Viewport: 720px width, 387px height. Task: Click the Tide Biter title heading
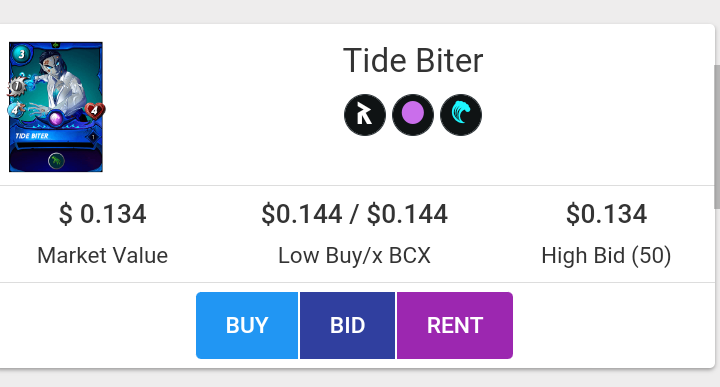413,61
